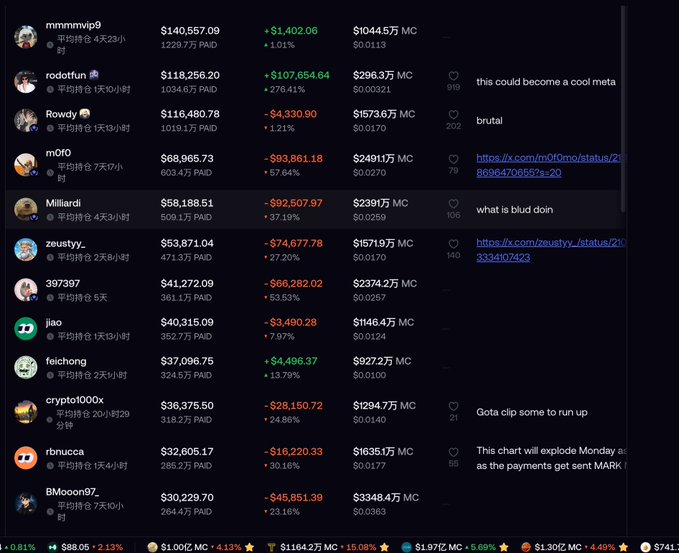Like Rowdy's 'brutal' comment
Viewport: 679px width, 553px height.
click(453, 115)
